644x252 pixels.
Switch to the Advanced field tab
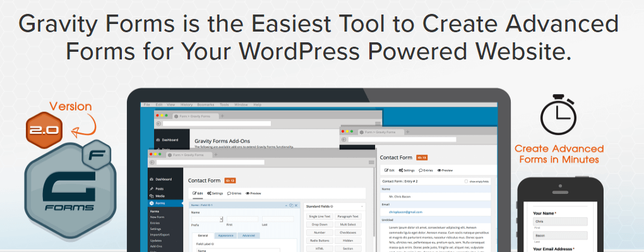(x=249, y=236)
